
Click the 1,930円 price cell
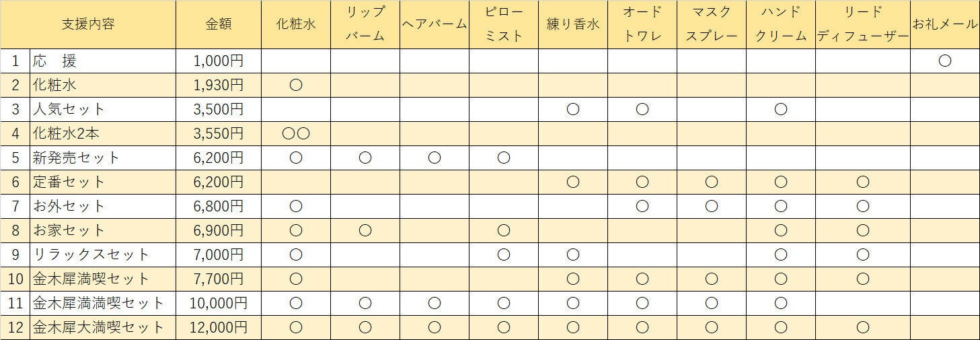point(219,86)
